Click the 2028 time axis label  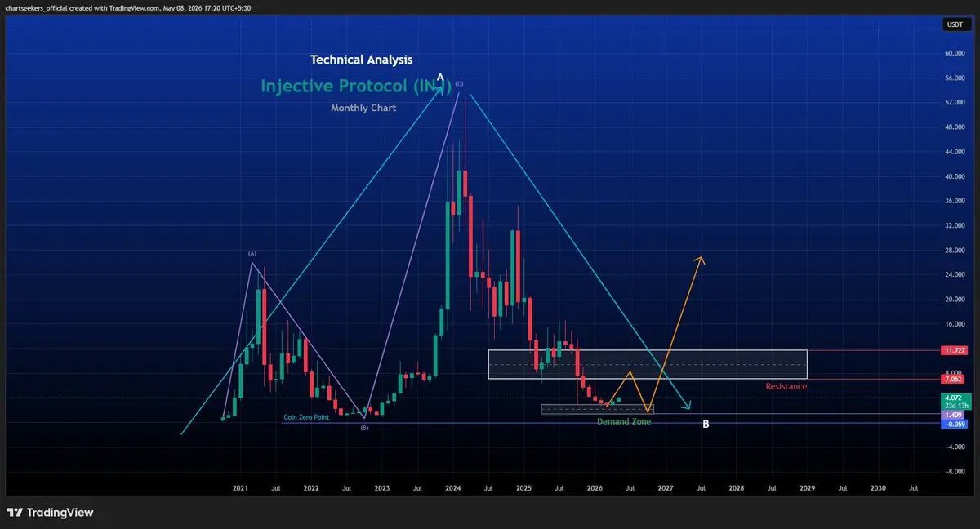[737, 487]
